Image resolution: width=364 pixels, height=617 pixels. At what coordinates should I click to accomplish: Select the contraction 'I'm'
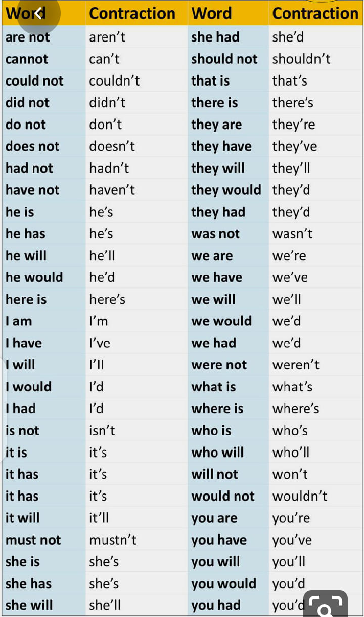click(98, 321)
